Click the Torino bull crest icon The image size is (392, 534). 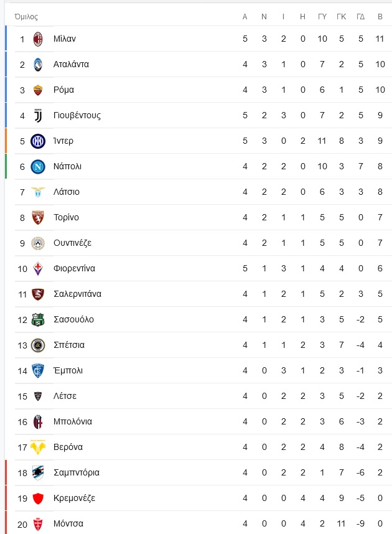pyautogui.click(x=38, y=218)
